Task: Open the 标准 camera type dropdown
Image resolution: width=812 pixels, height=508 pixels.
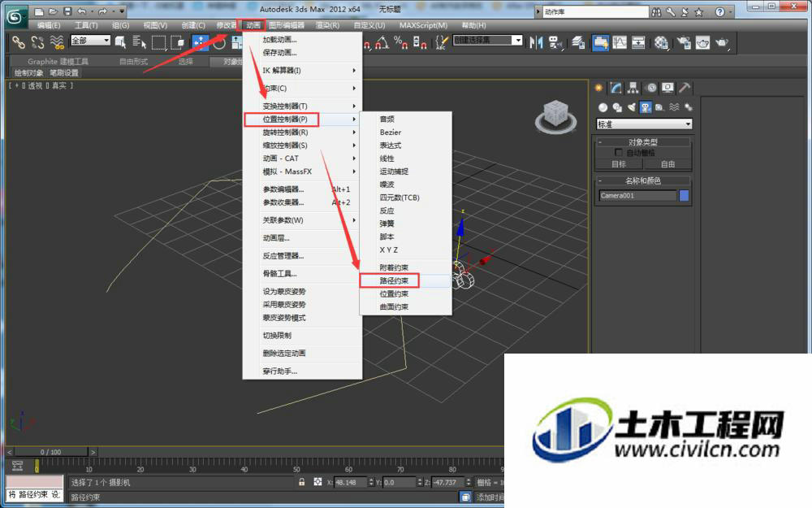Action: (644, 124)
